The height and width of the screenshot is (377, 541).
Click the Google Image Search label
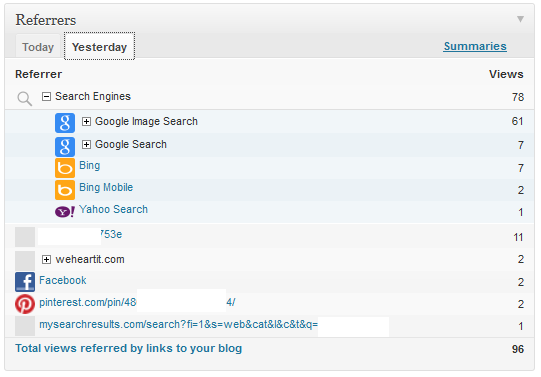tap(146, 121)
